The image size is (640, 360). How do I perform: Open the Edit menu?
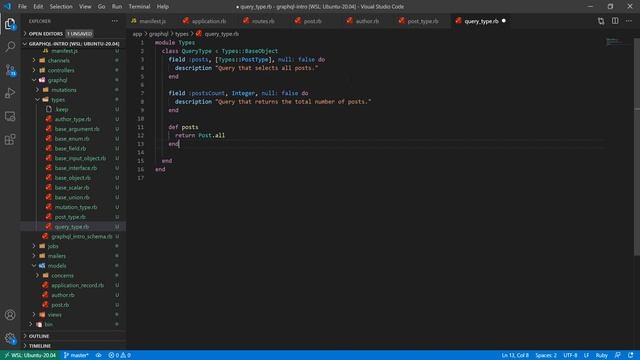(x=38, y=7)
